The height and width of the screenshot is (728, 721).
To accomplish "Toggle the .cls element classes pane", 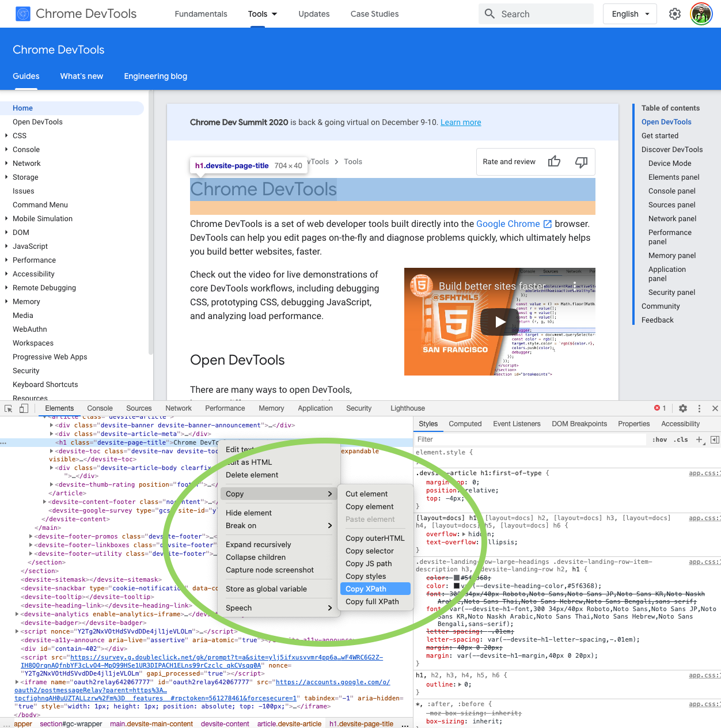I will [x=681, y=439].
